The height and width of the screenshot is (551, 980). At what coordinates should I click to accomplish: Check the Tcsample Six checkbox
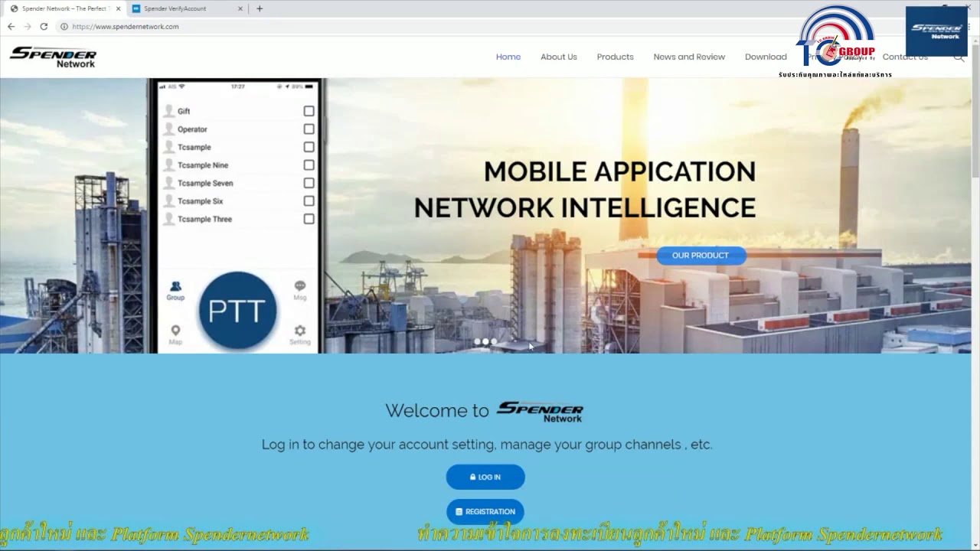pos(309,201)
